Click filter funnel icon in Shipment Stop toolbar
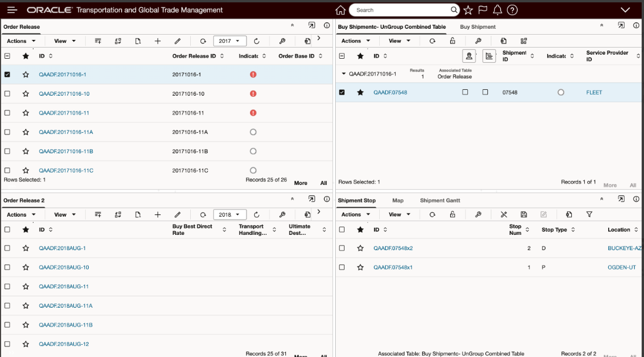644x357 pixels. tap(589, 214)
